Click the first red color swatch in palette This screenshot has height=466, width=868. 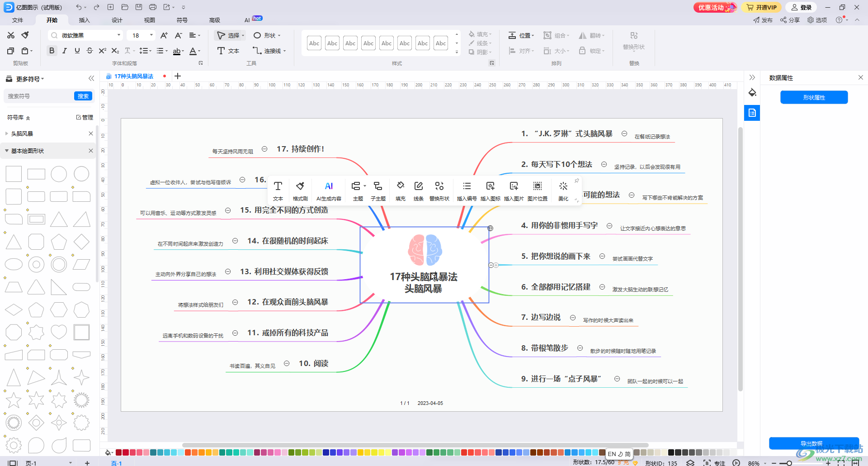pyautogui.click(x=118, y=452)
